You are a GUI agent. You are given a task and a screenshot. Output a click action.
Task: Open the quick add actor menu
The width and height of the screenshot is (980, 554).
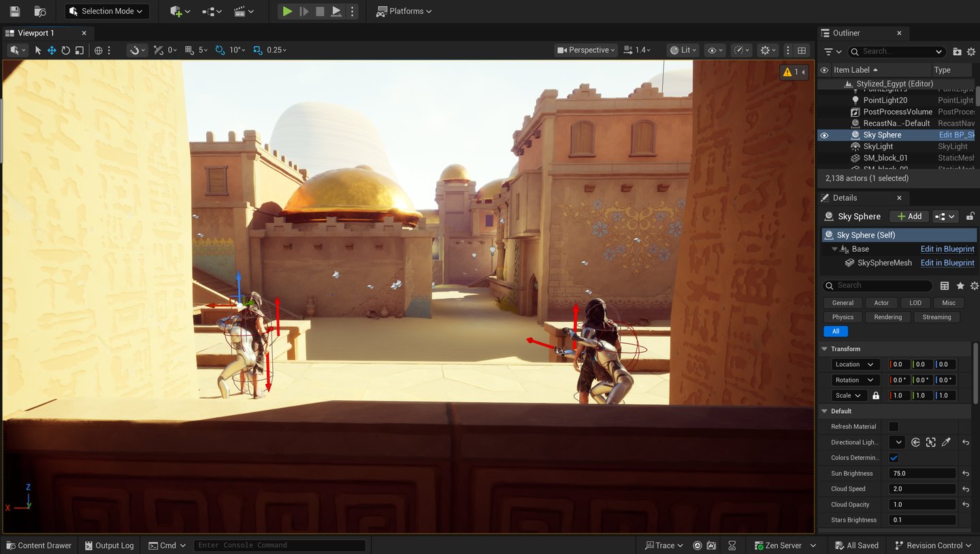click(180, 12)
